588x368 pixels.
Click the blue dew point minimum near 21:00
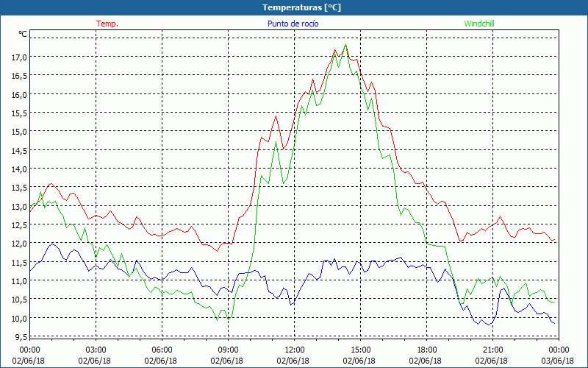489,325
